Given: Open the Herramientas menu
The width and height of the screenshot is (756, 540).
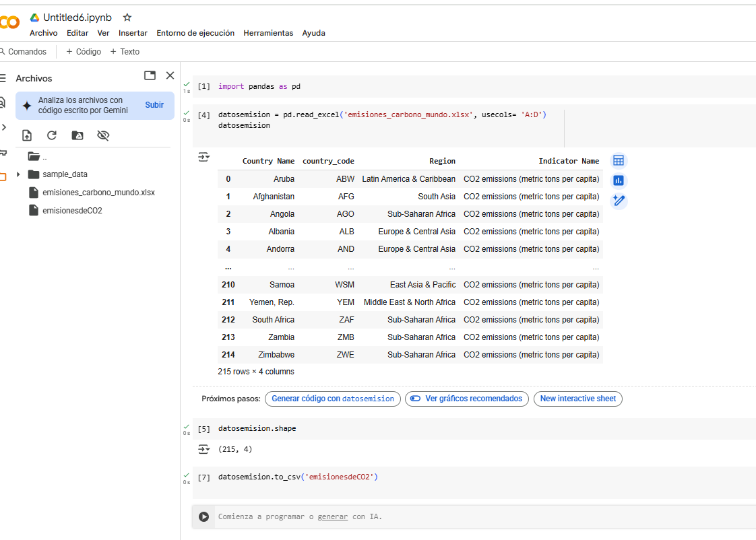Looking at the screenshot, I should [x=268, y=33].
